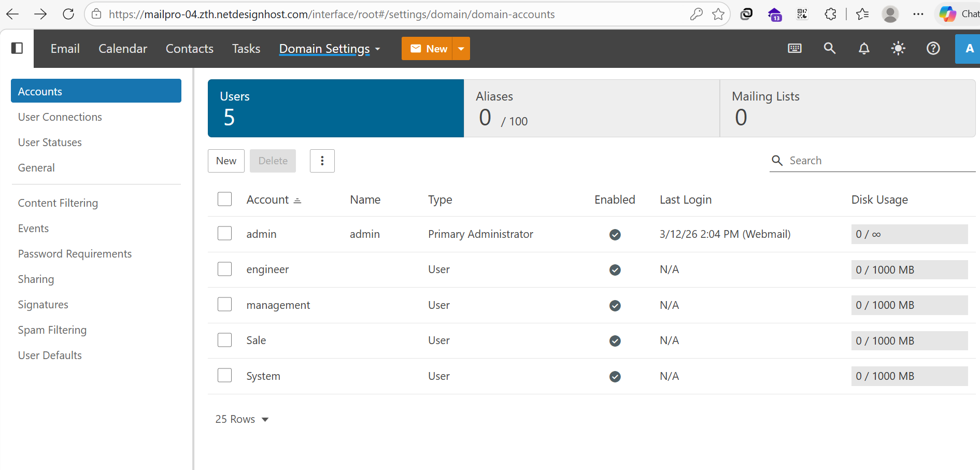The width and height of the screenshot is (980, 470).
Task: Toggle the select-all checkbox in the table header
Action: (x=224, y=199)
